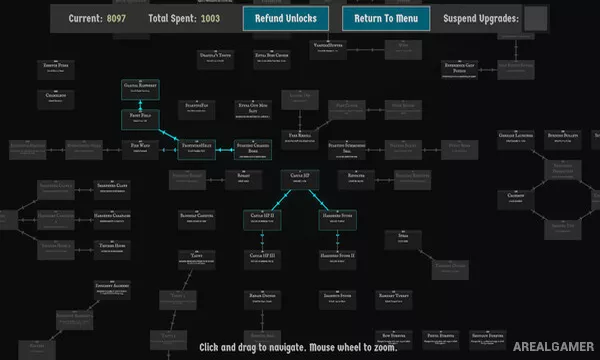Select the Starting Summoning Seal node
Image resolution: width=600 pixels, height=360 pixels.
(x=347, y=150)
